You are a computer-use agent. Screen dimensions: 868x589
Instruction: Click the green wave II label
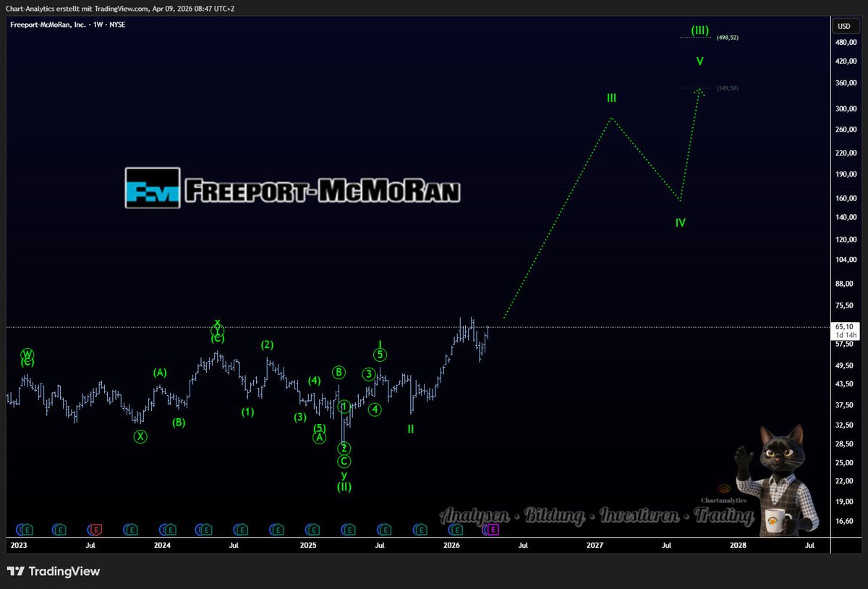pyautogui.click(x=411, y=429)
